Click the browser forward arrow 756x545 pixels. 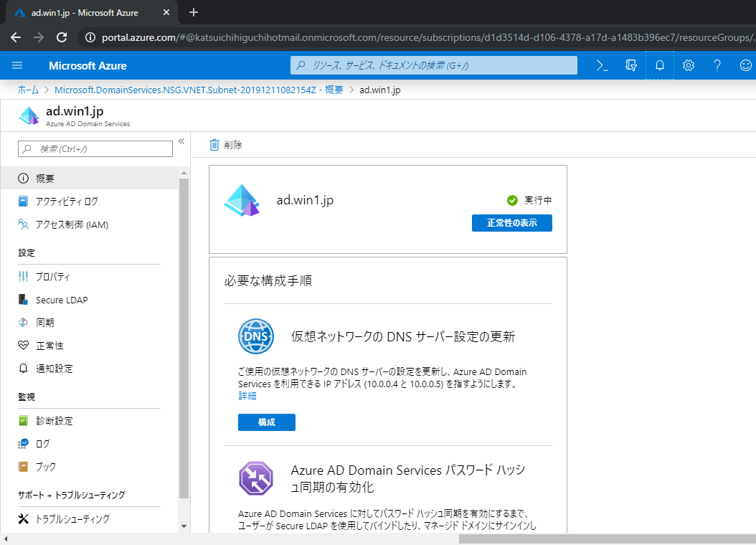(x=39, y=37)
